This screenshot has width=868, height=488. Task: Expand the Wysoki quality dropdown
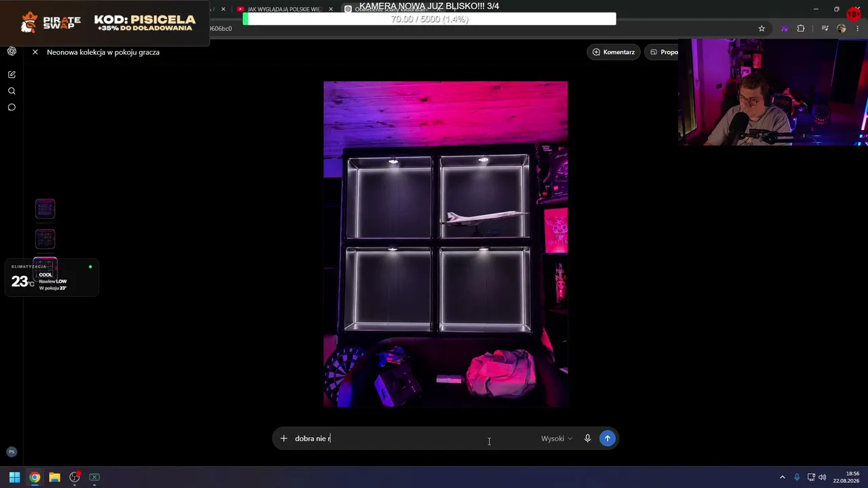pyautogui.click(x=557, y=439)
